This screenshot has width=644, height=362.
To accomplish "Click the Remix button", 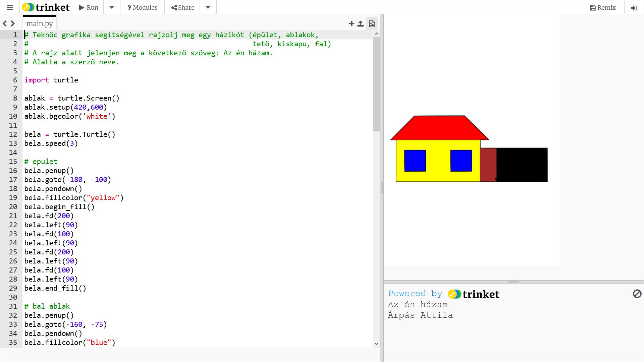I will (603, 7).
